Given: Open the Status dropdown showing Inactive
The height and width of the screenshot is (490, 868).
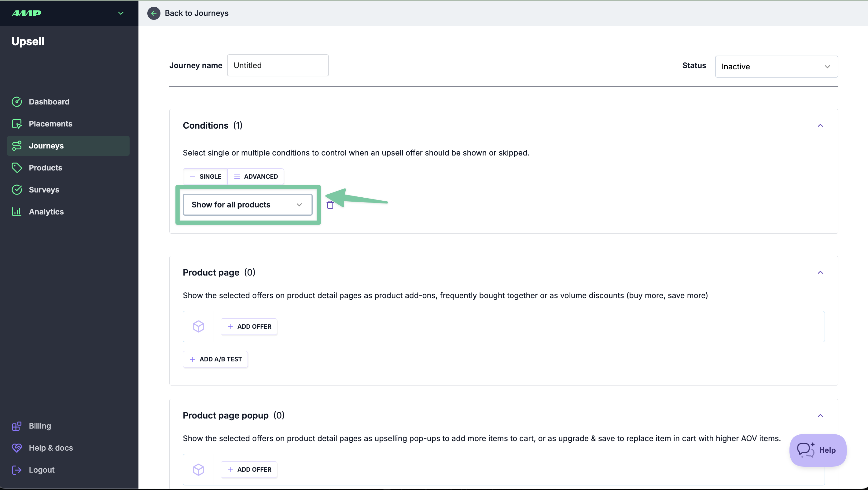Looking at the screenshot, I should pos(776,67).
